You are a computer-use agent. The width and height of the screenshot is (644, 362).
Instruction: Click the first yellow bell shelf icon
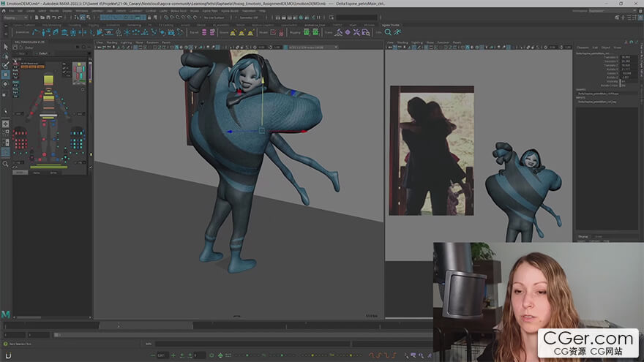coord(233,32)
